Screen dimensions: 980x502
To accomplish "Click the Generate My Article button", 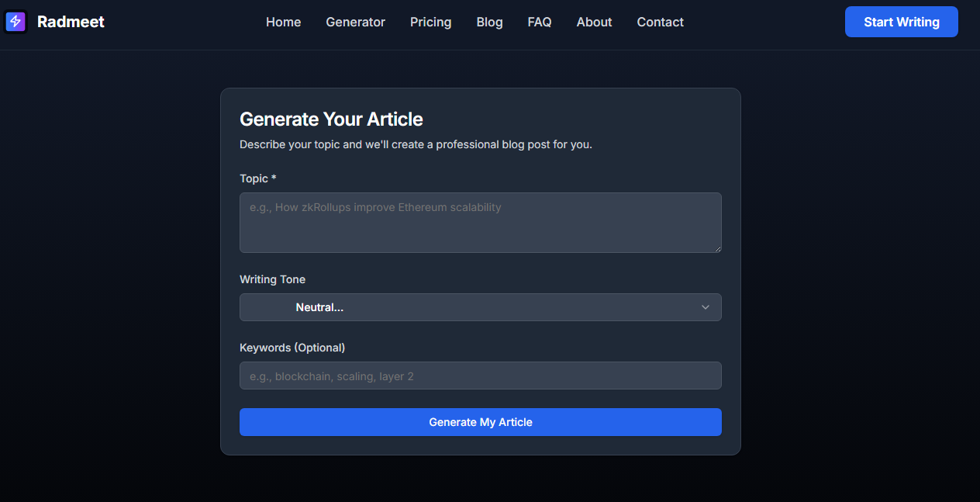I will click(480, 421).
